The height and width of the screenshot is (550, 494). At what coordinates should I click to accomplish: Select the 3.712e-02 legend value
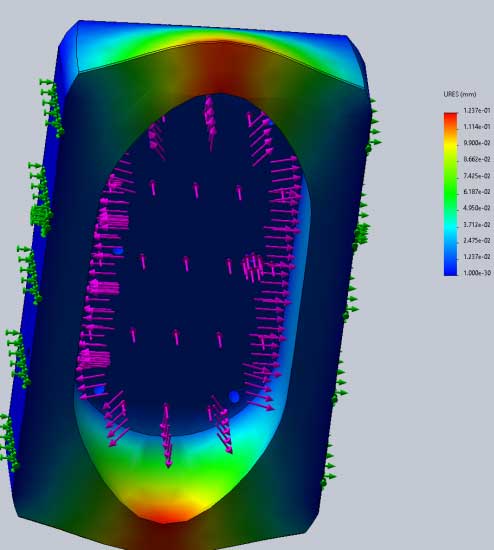coord(477,224)
